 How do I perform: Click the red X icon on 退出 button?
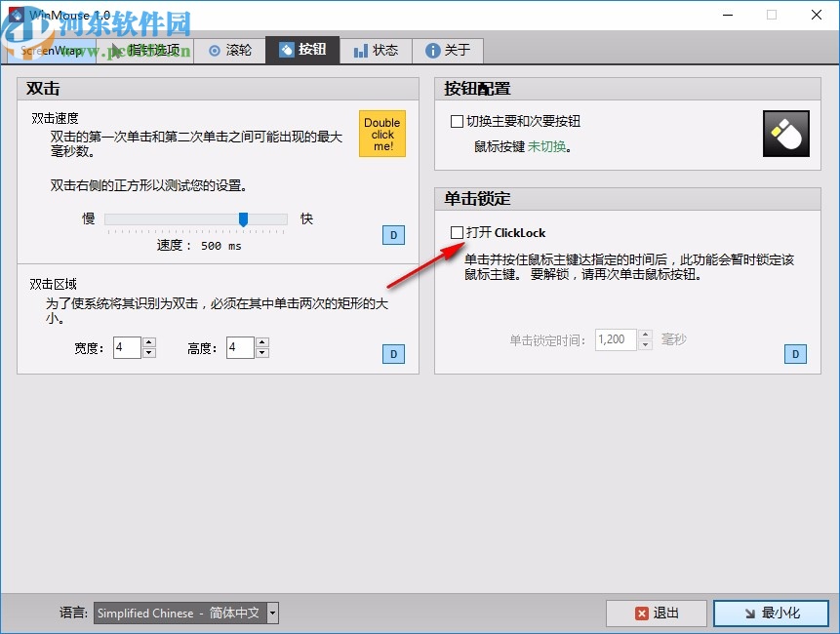coord(641,614)
